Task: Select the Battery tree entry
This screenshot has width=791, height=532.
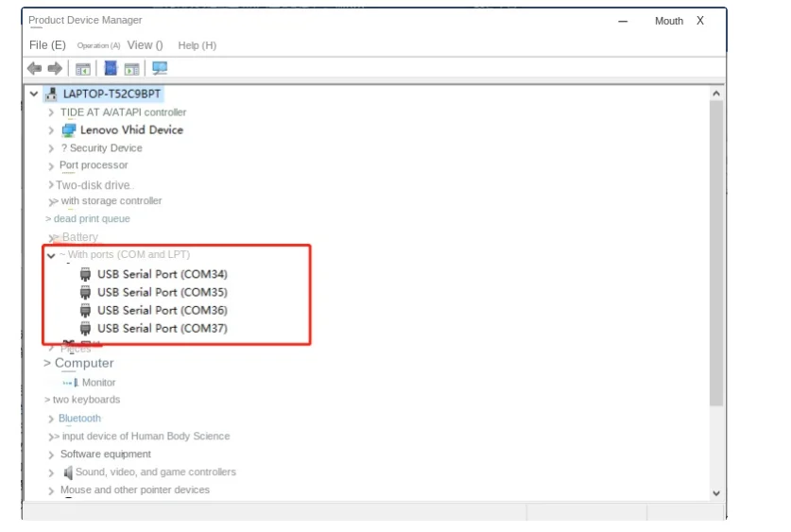Action: point(80,237)
